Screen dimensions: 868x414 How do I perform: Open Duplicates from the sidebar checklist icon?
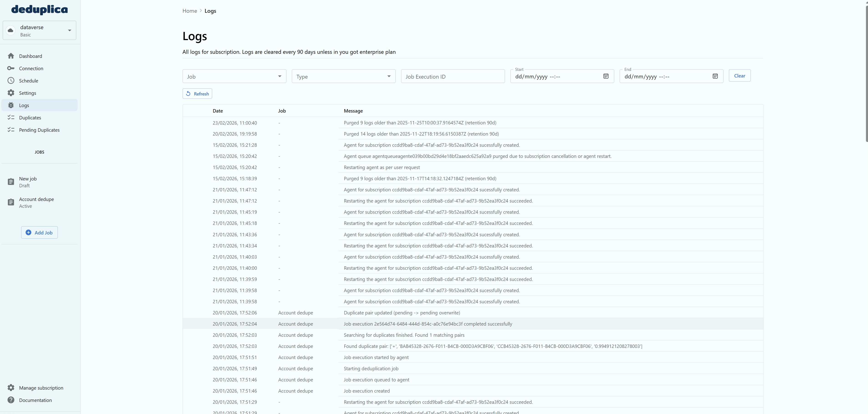coord(11,117)
